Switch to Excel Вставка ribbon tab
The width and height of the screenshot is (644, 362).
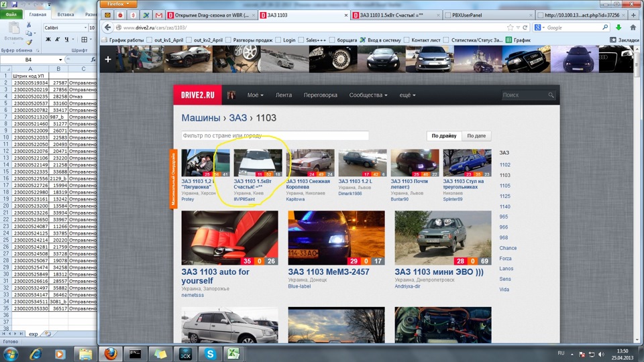[x=66, y=14]
